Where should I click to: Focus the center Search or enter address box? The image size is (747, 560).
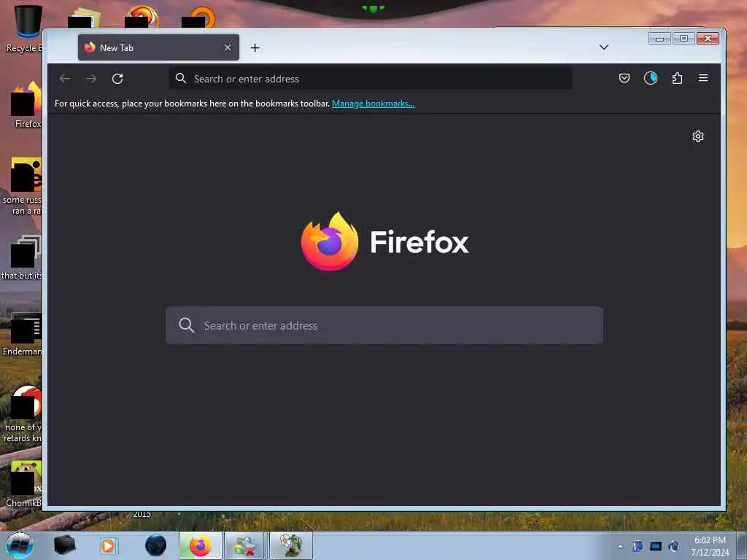384,325
